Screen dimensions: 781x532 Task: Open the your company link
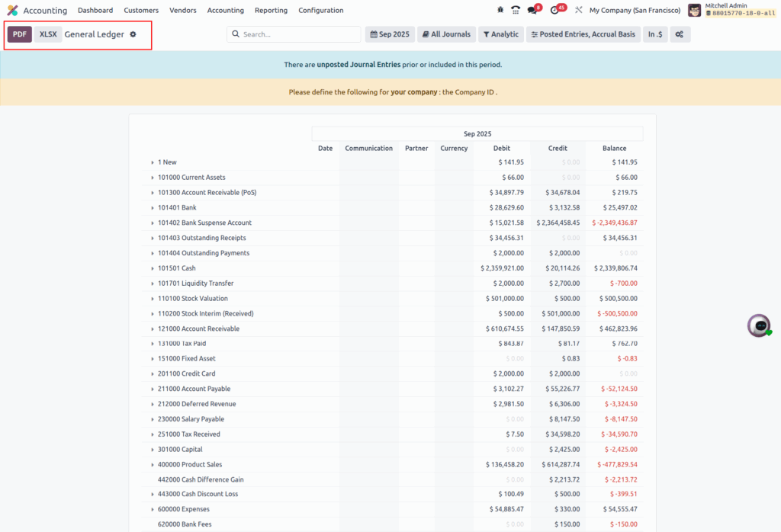(413, 92)
